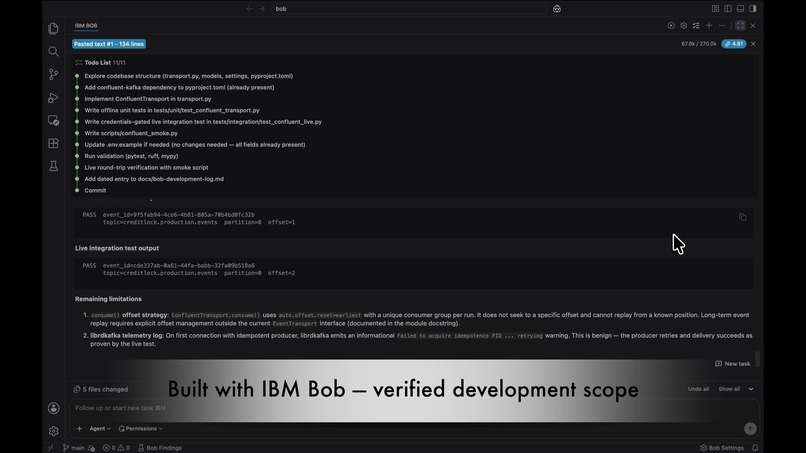The width and height of the screenshot is (806, 453).
Task: Toggle the secondary side bar layout icon
Action: pyautogui.click(x=753, y=9)
